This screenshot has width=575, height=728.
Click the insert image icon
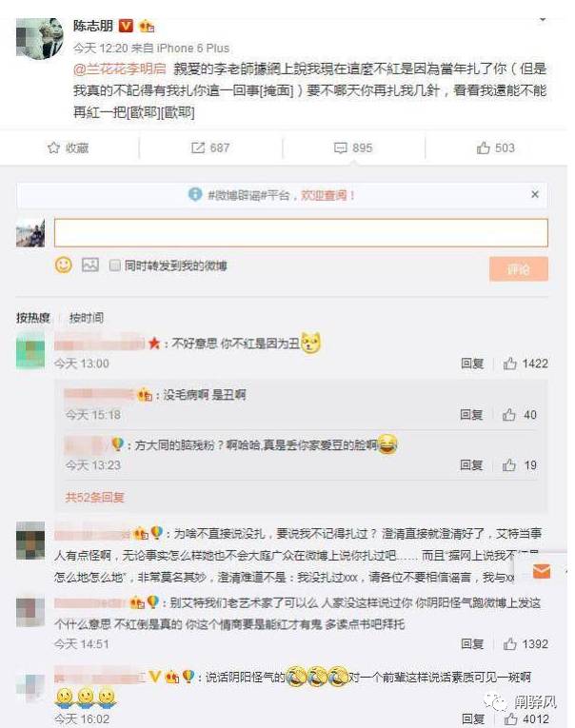click(90, 265)
